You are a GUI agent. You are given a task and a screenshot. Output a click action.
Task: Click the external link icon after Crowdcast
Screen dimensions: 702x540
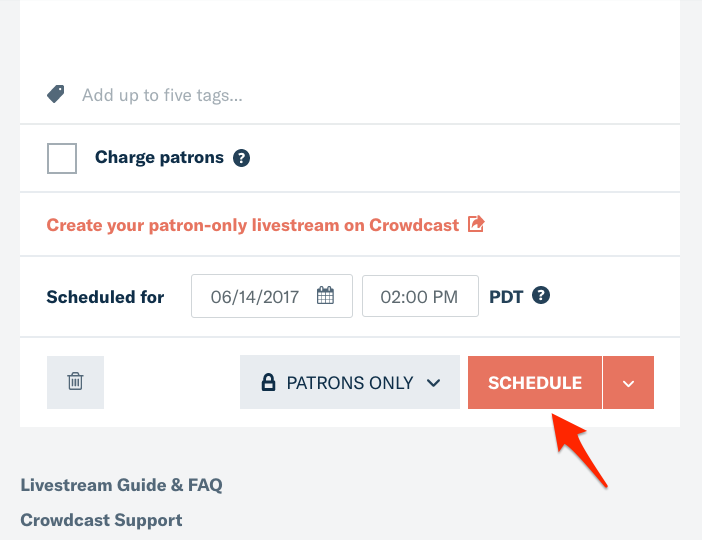[x=476, y=224]
